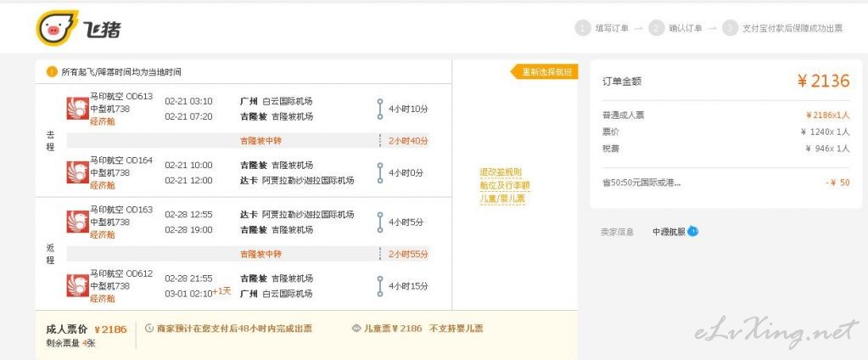Click step 2 确认订单
The height and width of the screenshot is (360, 868).
[x=676, y=28]
